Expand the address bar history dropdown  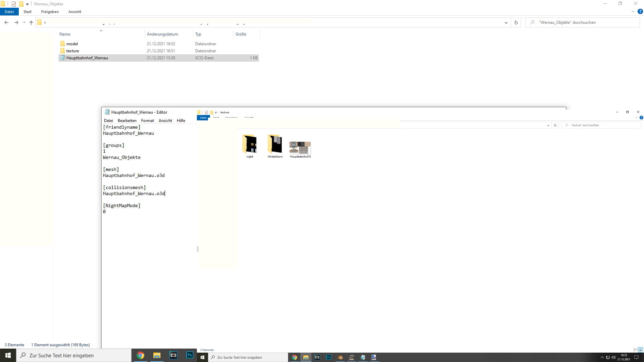(x=506, y=22)
